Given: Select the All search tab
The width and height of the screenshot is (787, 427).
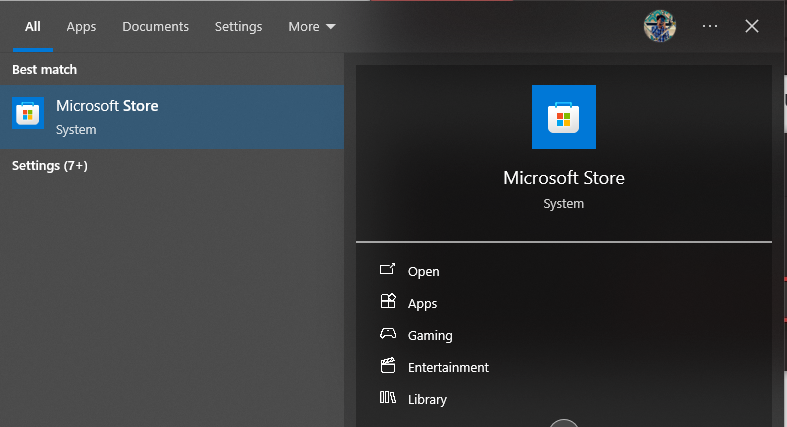Looking at the screenshot, I should click(x=33, y=27).
